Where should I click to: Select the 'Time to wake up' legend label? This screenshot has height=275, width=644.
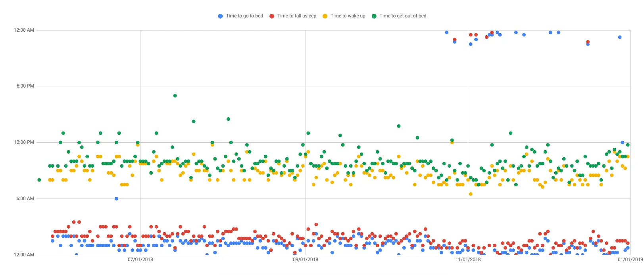click(x=348, y=16)
